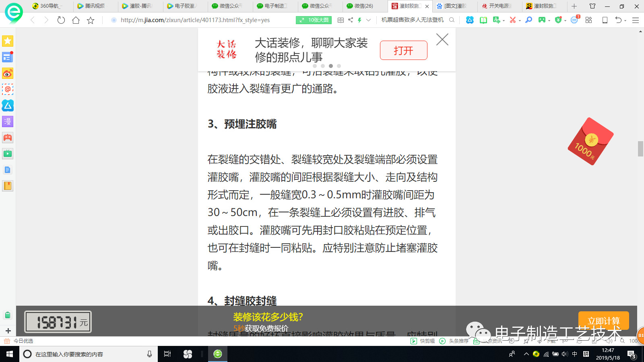
Task: Open the Windows Start menu
Action: (x=10, y=354)
